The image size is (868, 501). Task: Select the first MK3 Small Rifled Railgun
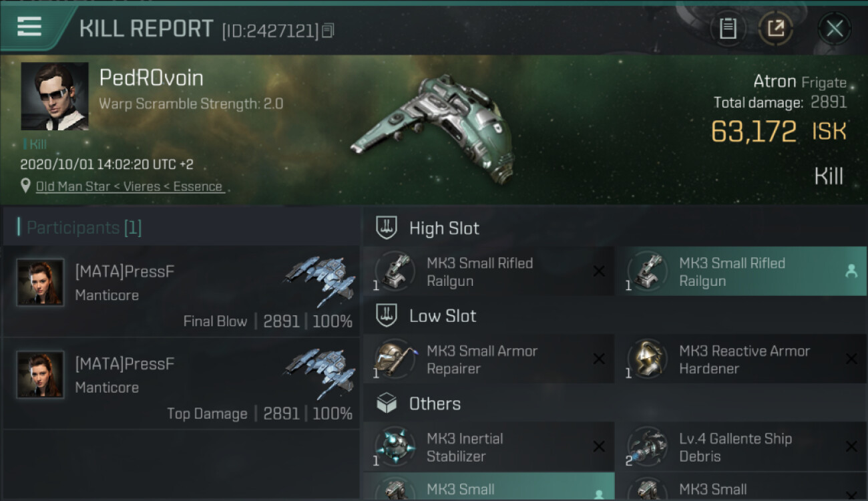(488, 271)
